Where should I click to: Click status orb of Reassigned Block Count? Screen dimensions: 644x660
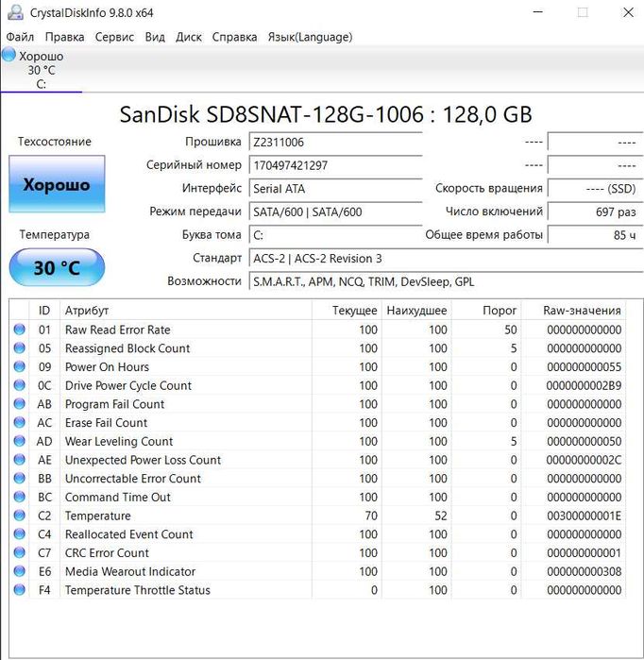pyautogui.click(x=20, y=347)
